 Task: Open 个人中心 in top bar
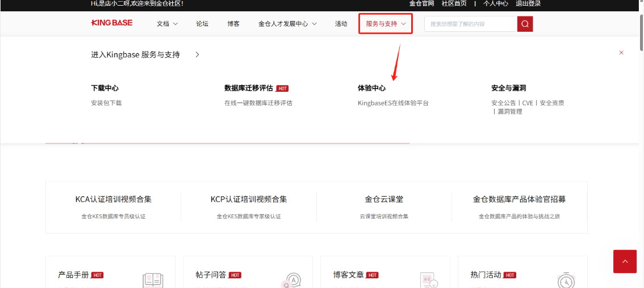(x=496, y=4)
